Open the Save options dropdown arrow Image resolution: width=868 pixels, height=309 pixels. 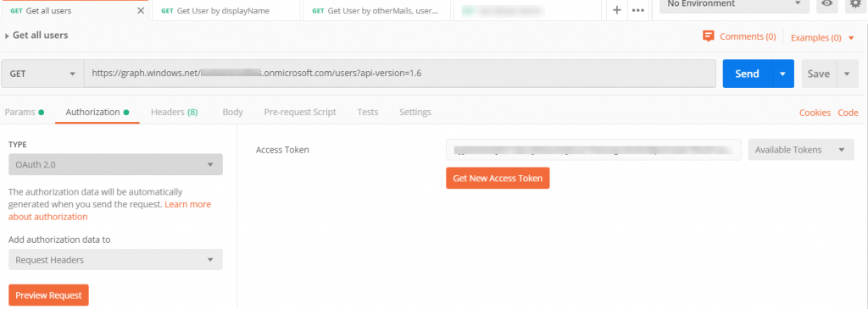tap(847, 74)
